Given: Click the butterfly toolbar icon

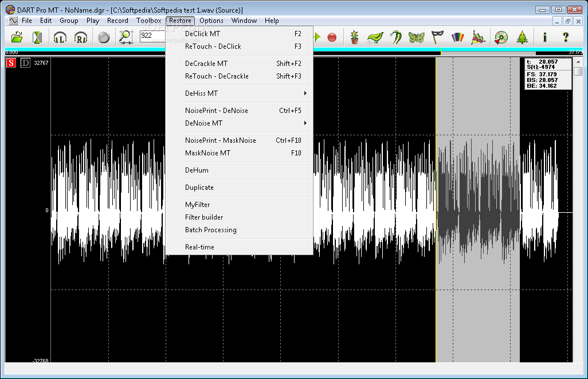Looking at the screenshot, I should pos(417,37).
